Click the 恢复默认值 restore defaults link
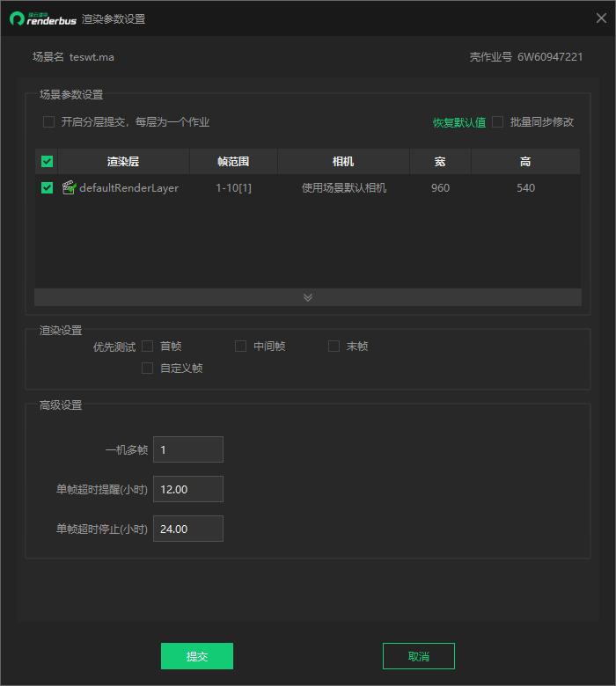Screen dimensions: 616x686 (459, 122)
